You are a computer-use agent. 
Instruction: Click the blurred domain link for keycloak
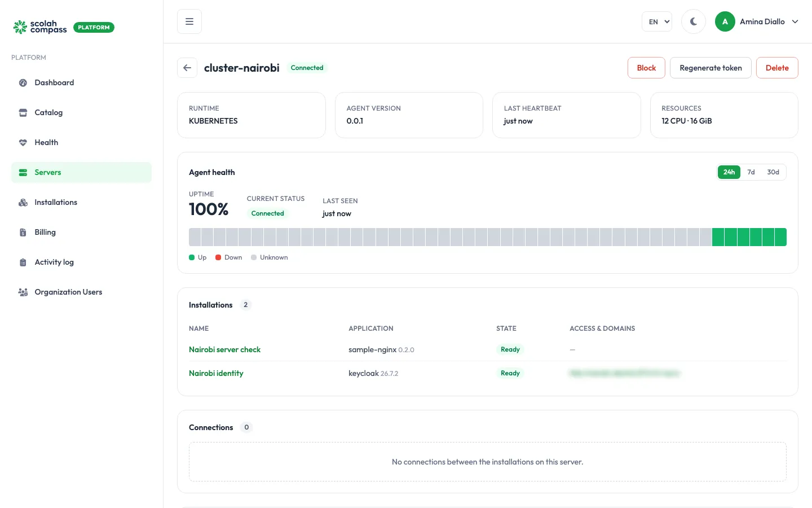(x=624, y=373)
